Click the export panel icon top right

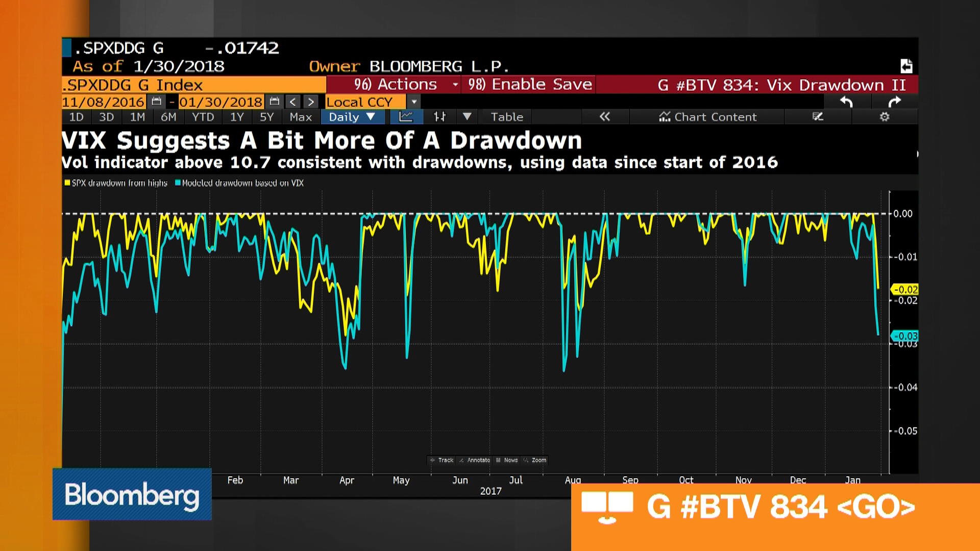pos(907,65)
